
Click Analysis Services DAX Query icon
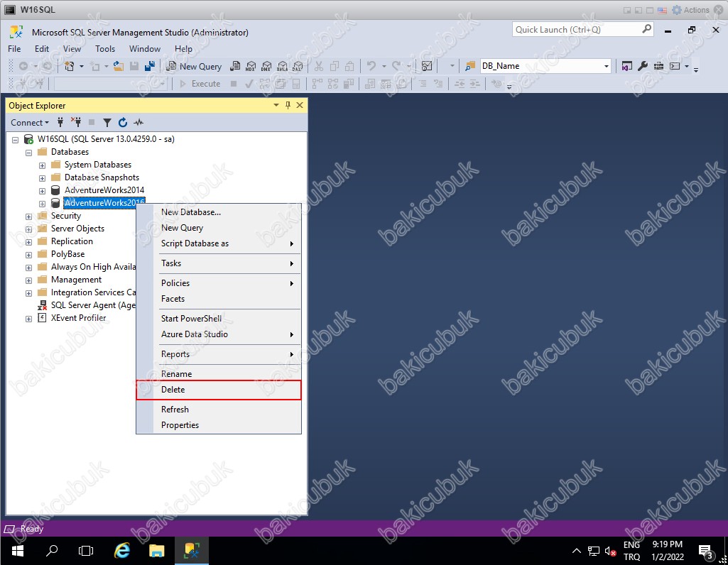point(298,66)
